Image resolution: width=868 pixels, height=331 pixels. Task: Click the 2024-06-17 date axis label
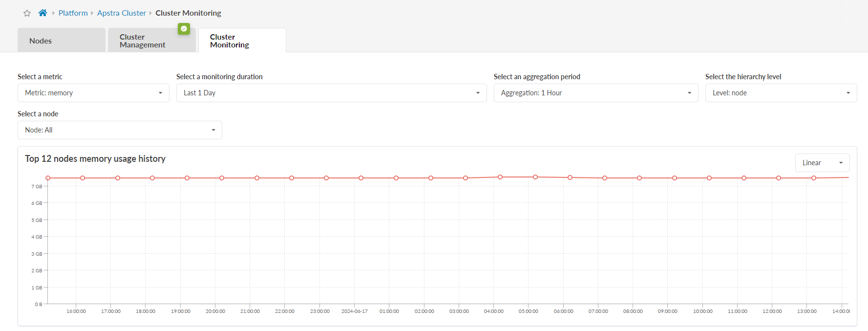tap(354, 311)
